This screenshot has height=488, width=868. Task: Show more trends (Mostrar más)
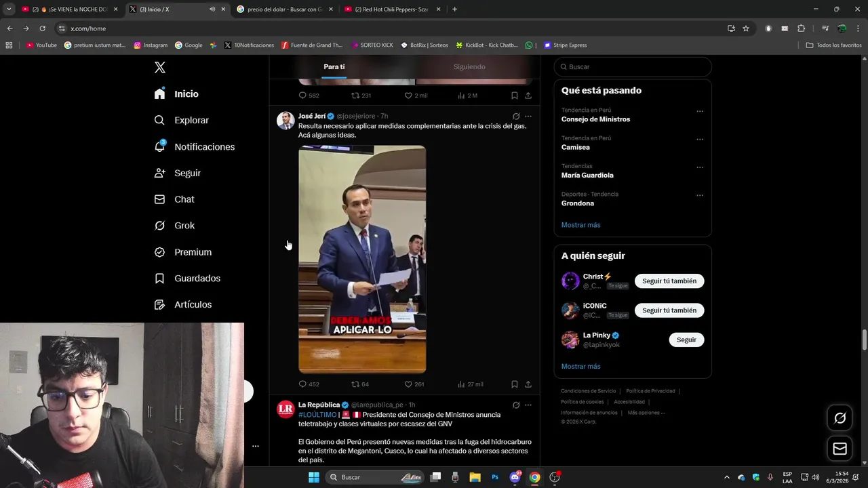[580, 225]
